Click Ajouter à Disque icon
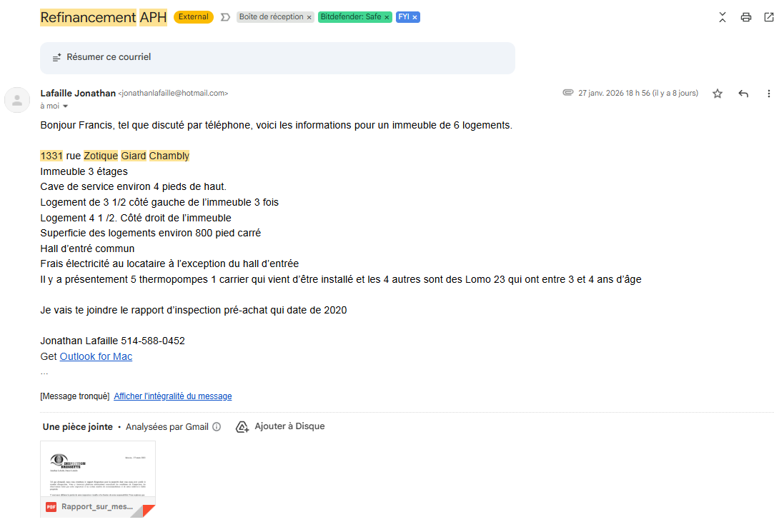This screenshot has height=532, width=774. coord(242,426)
